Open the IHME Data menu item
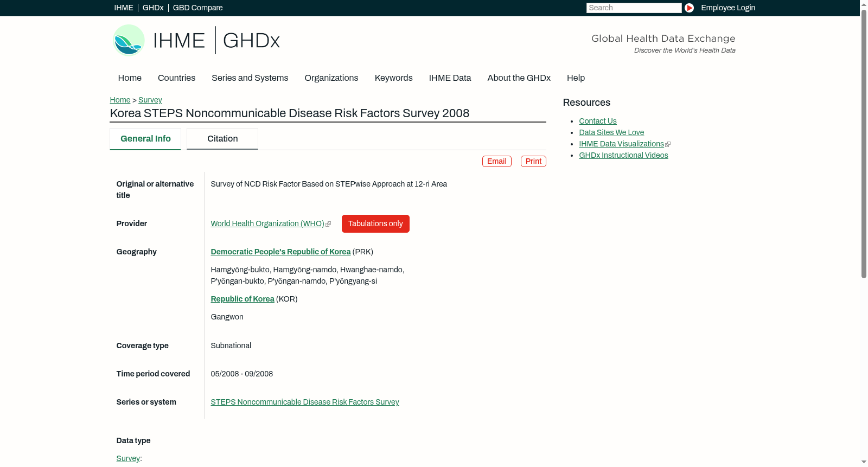868x467 pixels. pos(450,78)
